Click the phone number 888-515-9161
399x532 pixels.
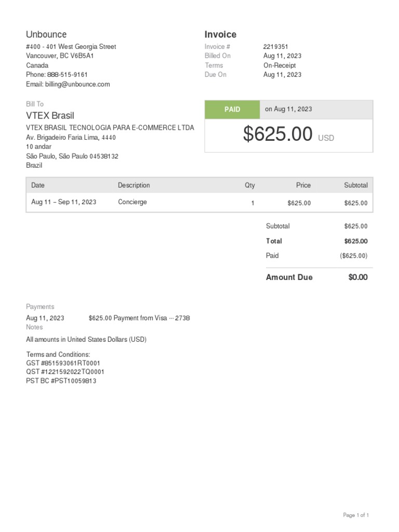click(x=68, y=75)
